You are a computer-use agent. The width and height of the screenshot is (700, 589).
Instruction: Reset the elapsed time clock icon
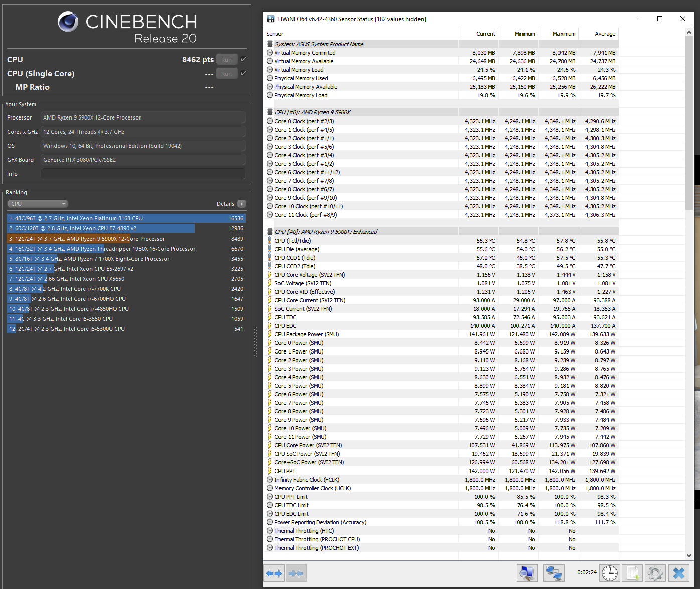610,573
